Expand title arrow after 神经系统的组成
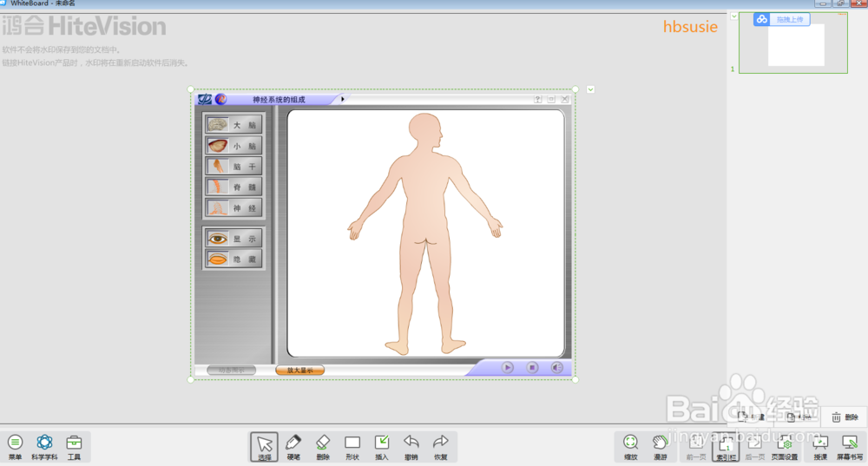This screenshot has height=466, width=868. point(343,99)
